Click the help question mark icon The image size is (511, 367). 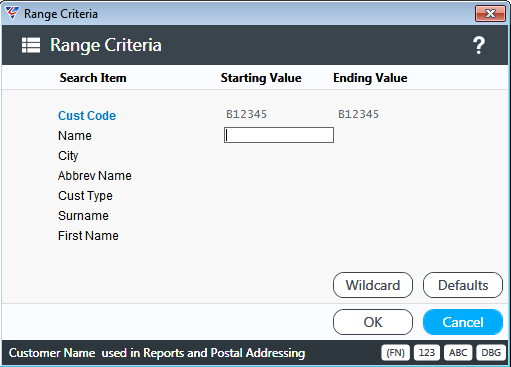[x=479, y=45]
